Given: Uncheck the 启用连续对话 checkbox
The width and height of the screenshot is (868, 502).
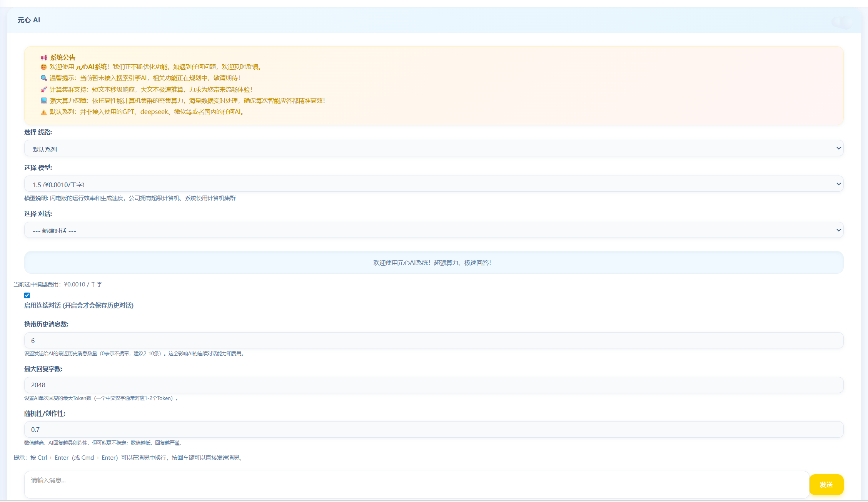Looking at the screenshot, I should point(27,295).
